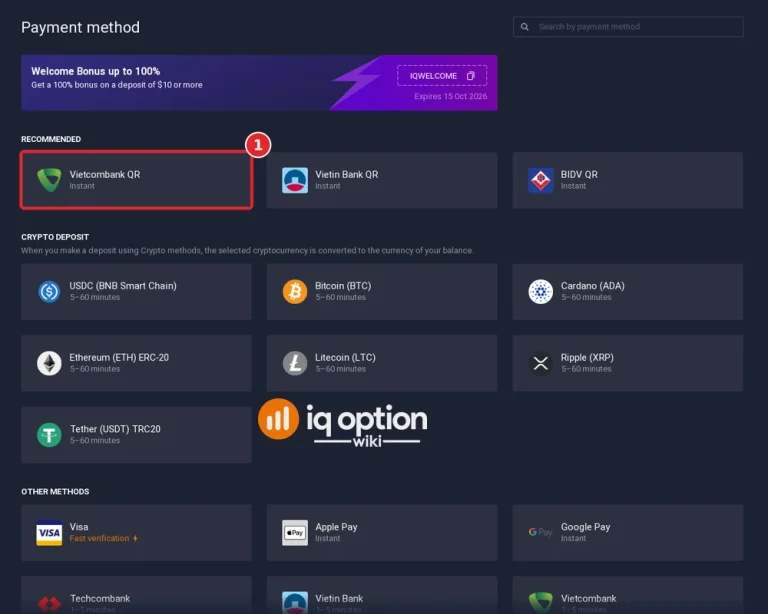Click the Techcombank method label

coord(100,598)
